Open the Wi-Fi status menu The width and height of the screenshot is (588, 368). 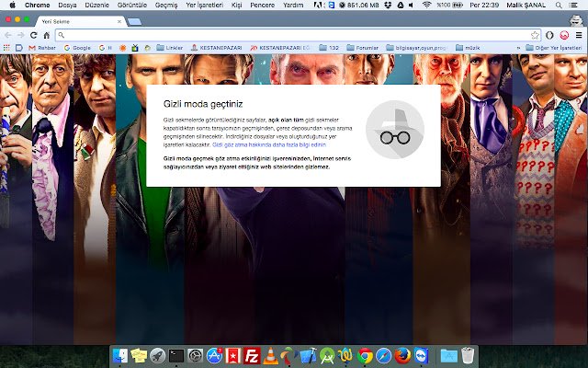(426, 5)
